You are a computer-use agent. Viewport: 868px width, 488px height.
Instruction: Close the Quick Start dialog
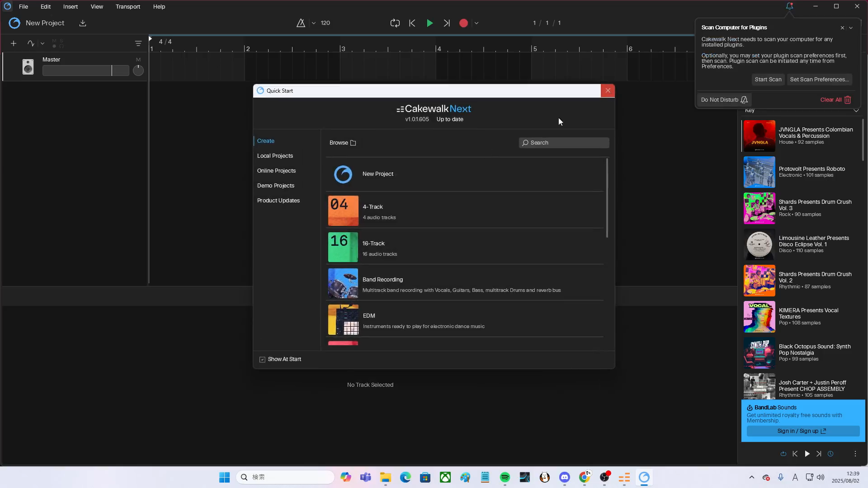(x=608, y=91)
